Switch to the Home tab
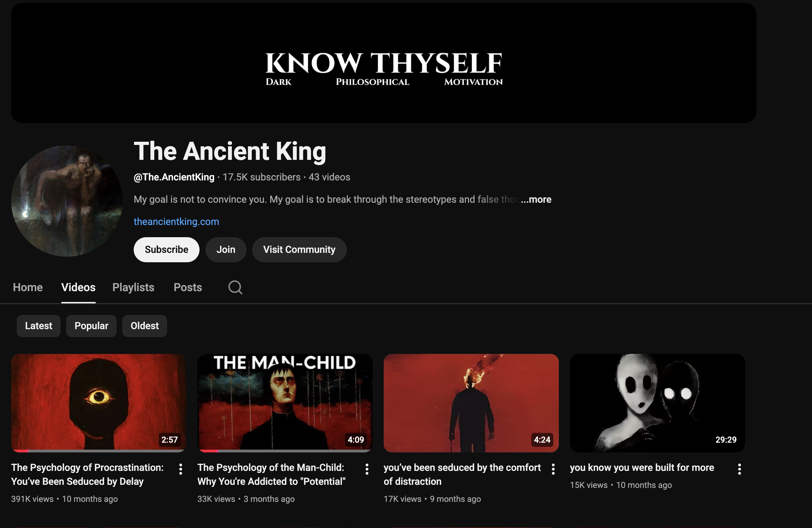The image size is (812, 528). (28, 287)
